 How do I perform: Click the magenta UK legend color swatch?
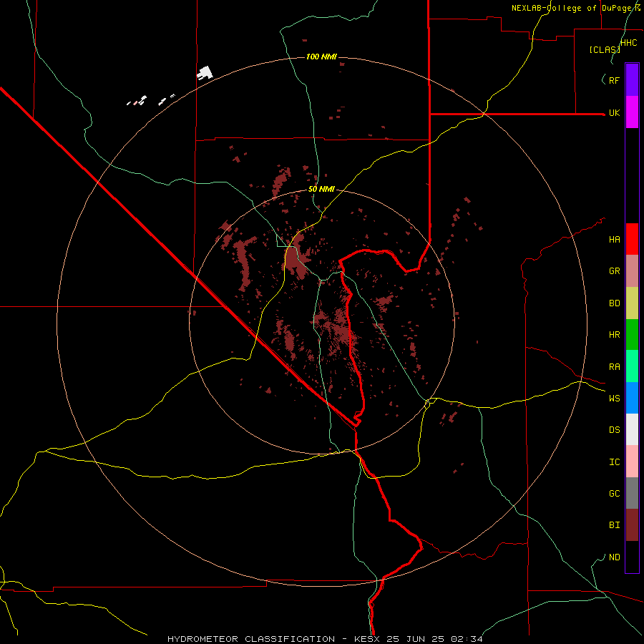[632, 112]
